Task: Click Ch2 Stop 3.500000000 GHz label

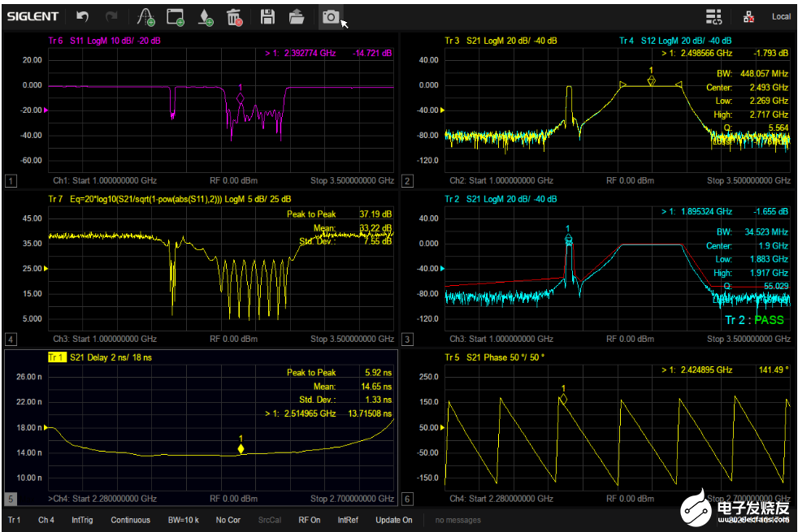Action: click(x=748, y=180)
